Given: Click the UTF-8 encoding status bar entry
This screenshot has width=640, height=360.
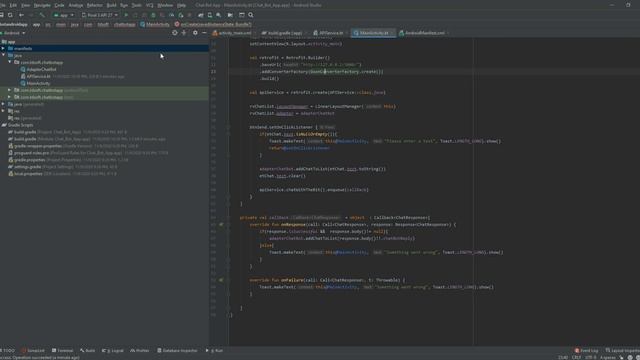Looking at the screenshot, I should (591, 357).
